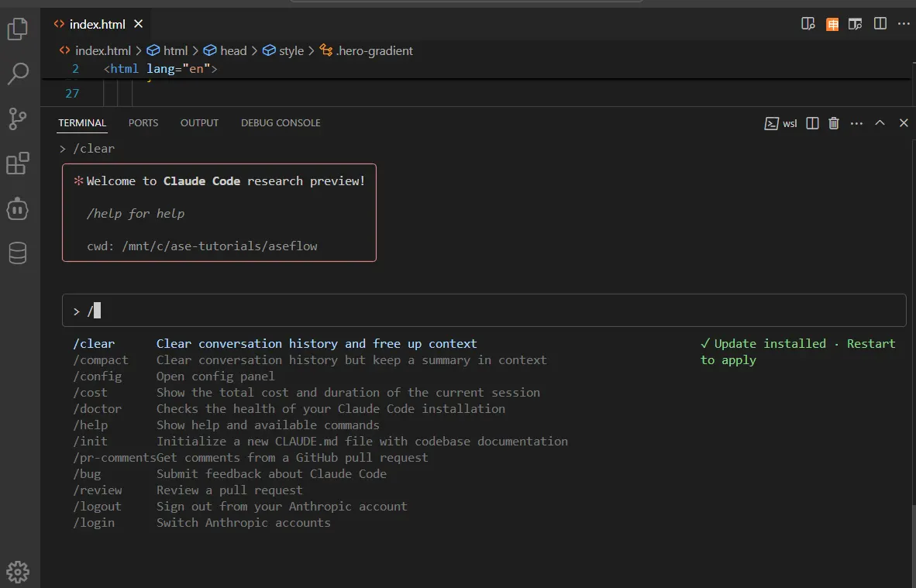Click the cwd path /mnt/c/ase-tutorials/aseflow
Image resolution: width=916 pixels, height=588 pixels.
click(219, 246)
